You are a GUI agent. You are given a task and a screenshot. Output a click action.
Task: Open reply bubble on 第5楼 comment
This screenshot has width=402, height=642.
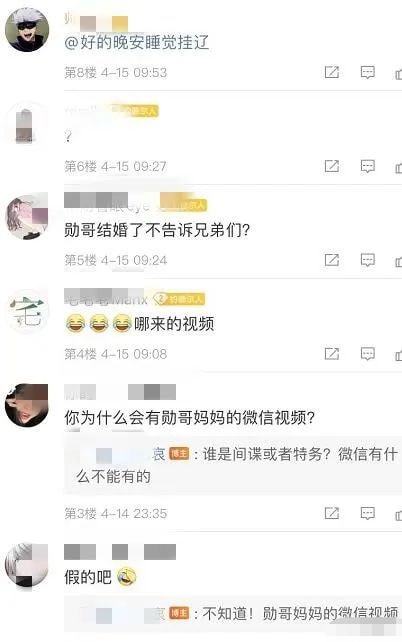pos(367,260)
